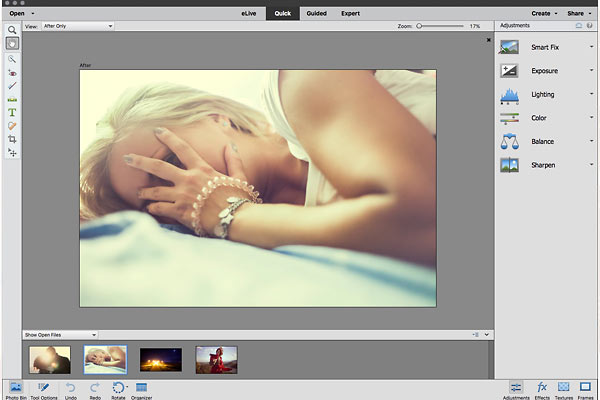Image resolution: width=600 pixels, height=400 pixels.
Task: Expand the Balance adjustment arrow
Action: click(x=591, y=141)
